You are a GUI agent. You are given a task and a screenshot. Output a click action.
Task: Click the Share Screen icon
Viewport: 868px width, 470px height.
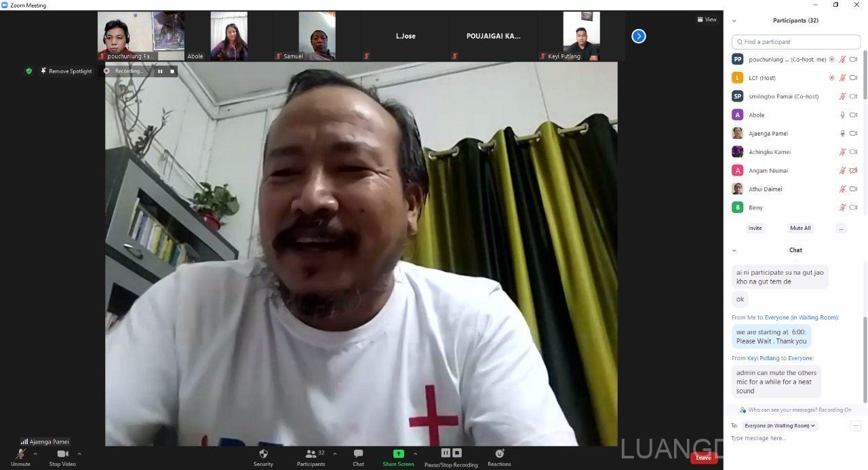[x=398, y=454]
